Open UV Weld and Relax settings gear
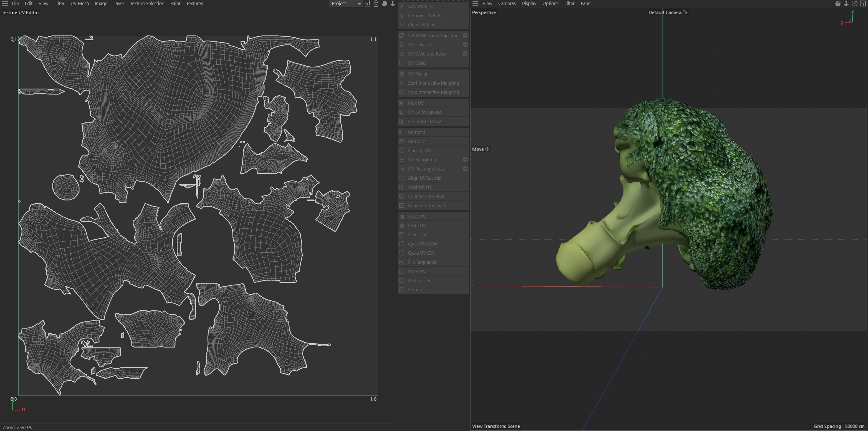The width and height of the screenshot is (868, 431). coord(465,54)
